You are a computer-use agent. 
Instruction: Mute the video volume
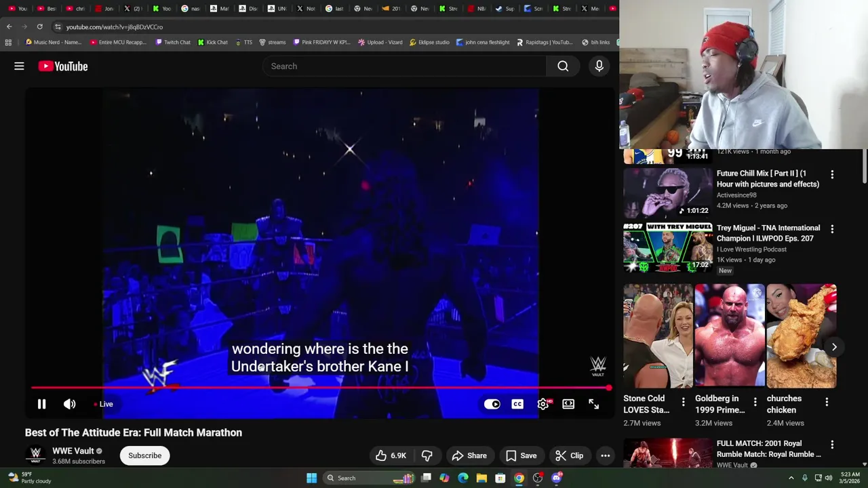click(69, 404)
